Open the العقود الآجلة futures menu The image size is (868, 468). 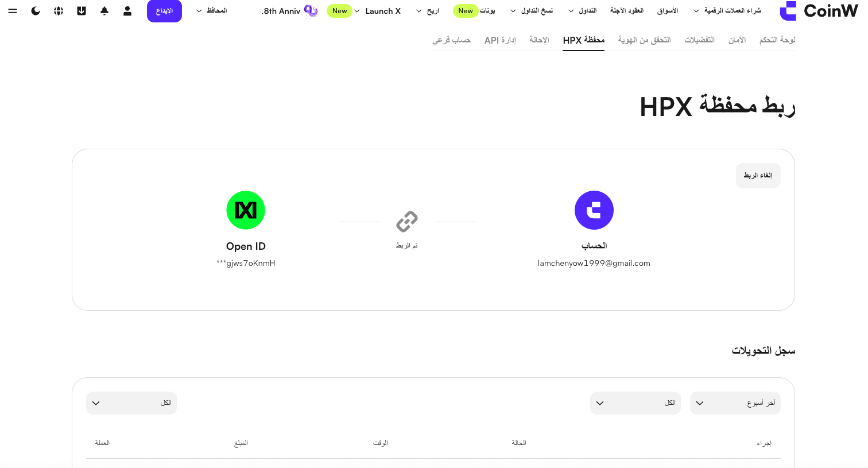[x=627, y=11]
